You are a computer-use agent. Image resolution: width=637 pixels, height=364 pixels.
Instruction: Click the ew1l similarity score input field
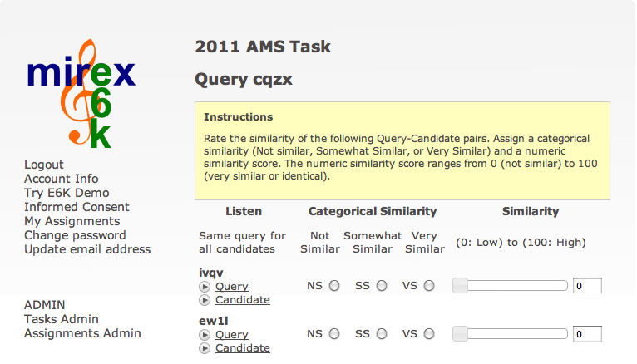point(587,334)
